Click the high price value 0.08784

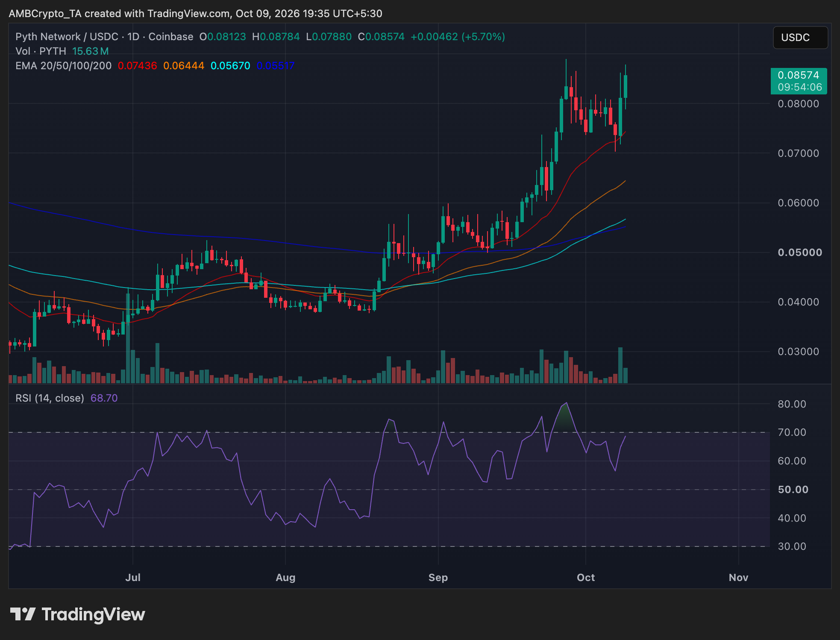pos(280,37)
